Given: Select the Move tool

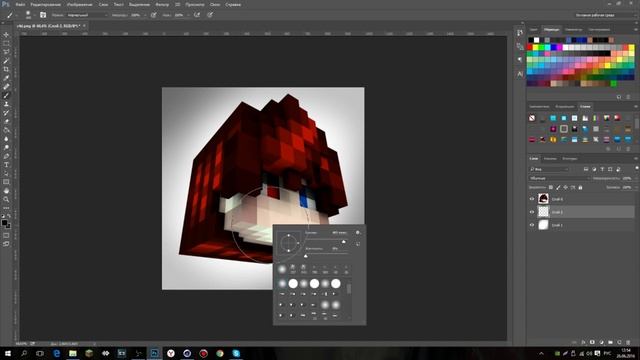Looking at the screenshot, I should click(6, 35).
